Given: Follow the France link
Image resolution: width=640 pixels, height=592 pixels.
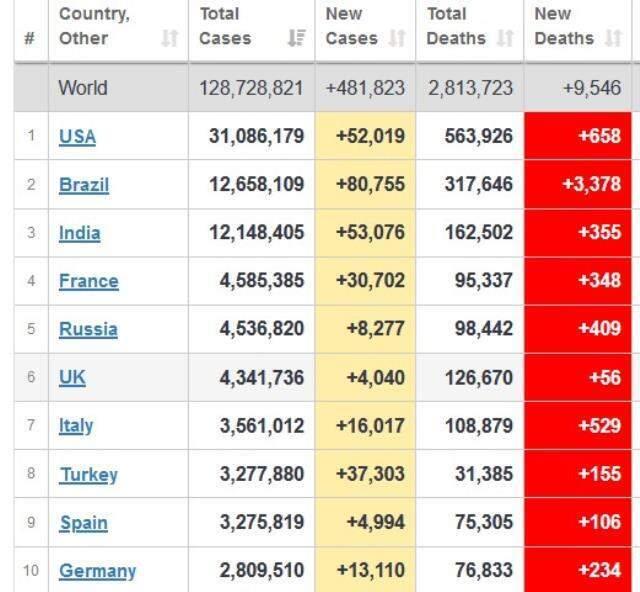Looking at the screenshot, I should (89, 281).
